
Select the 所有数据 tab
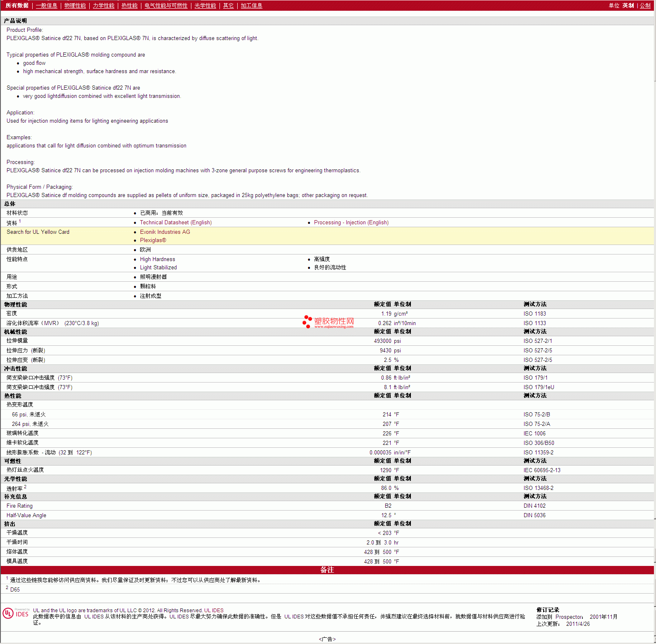tap(17, 6)
